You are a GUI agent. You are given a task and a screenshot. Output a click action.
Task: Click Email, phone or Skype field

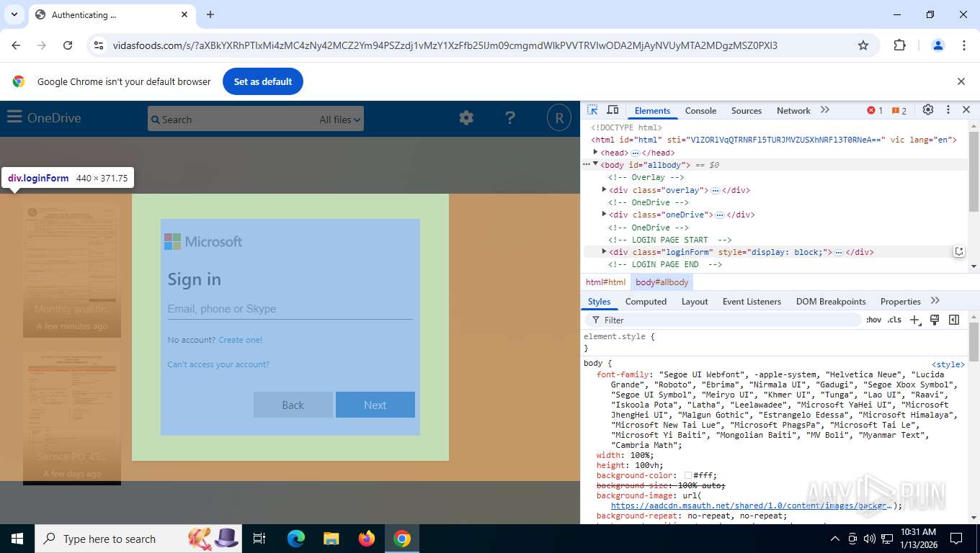click(x=290, y=309)
